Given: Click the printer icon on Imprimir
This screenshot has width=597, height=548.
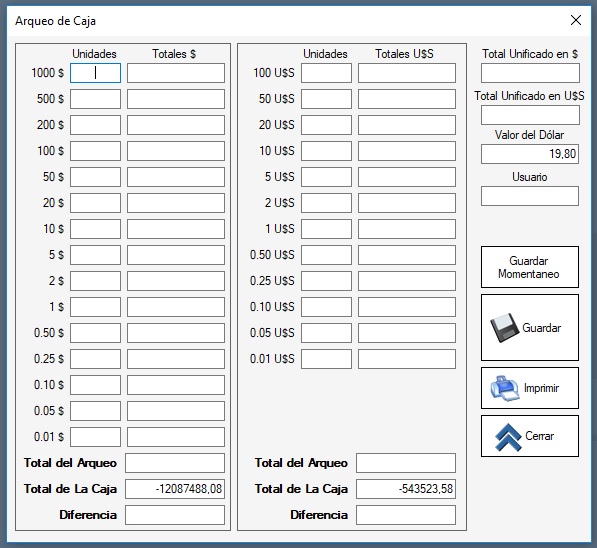Looking at the screenshot, I should (504, 388).
